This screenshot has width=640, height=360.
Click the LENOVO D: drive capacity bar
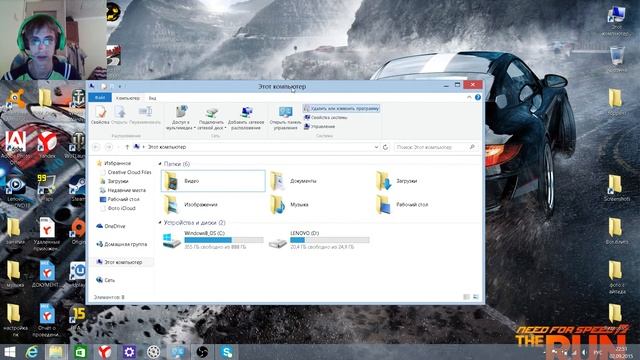tap(329, 240)
